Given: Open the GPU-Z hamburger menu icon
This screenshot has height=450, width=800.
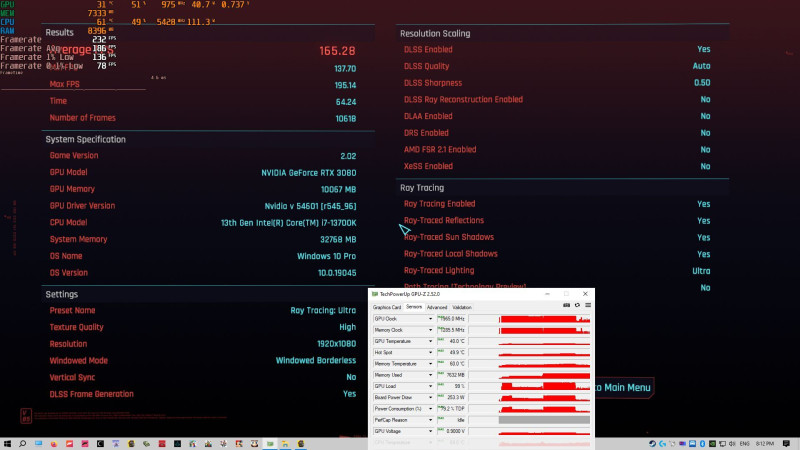Looking at the screenshot, I should [588, 305].
